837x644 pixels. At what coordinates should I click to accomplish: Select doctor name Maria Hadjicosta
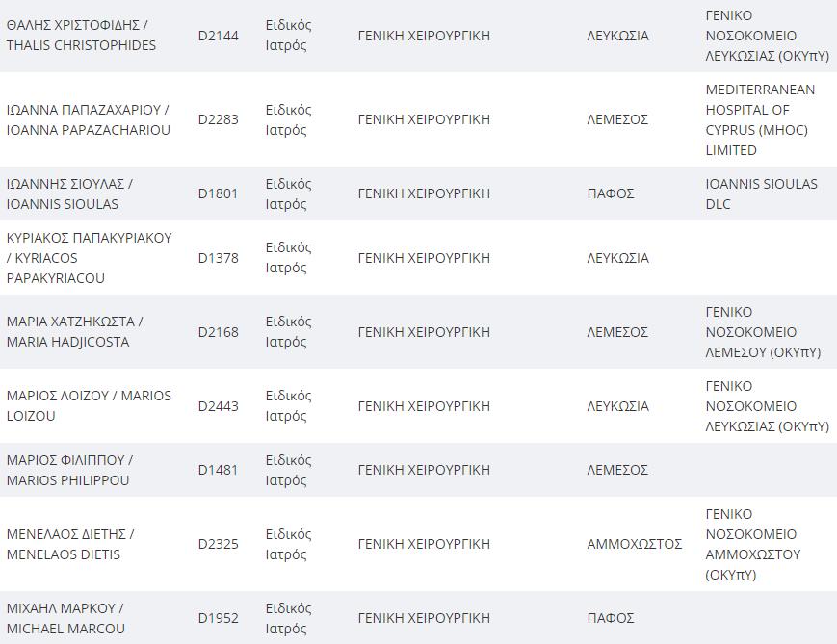(x=75, y=331)
